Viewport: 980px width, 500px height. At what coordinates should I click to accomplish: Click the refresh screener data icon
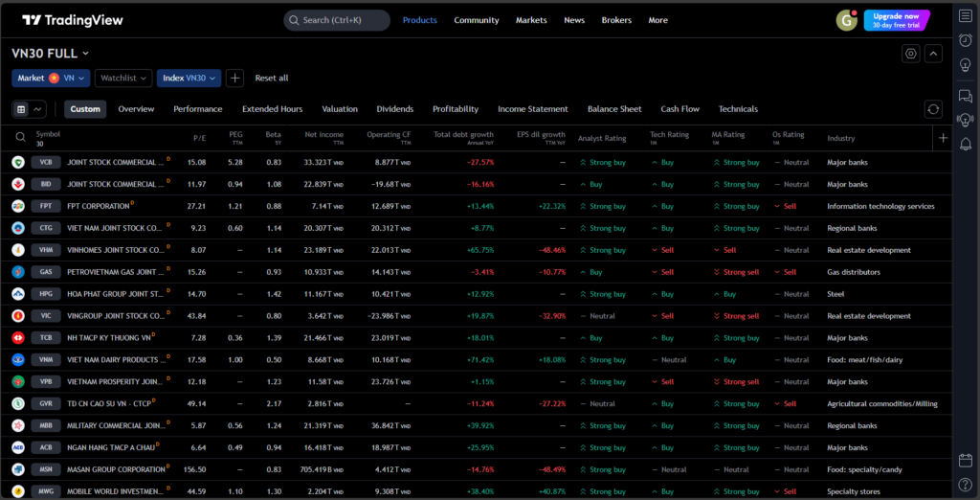[x=933, y=109]
